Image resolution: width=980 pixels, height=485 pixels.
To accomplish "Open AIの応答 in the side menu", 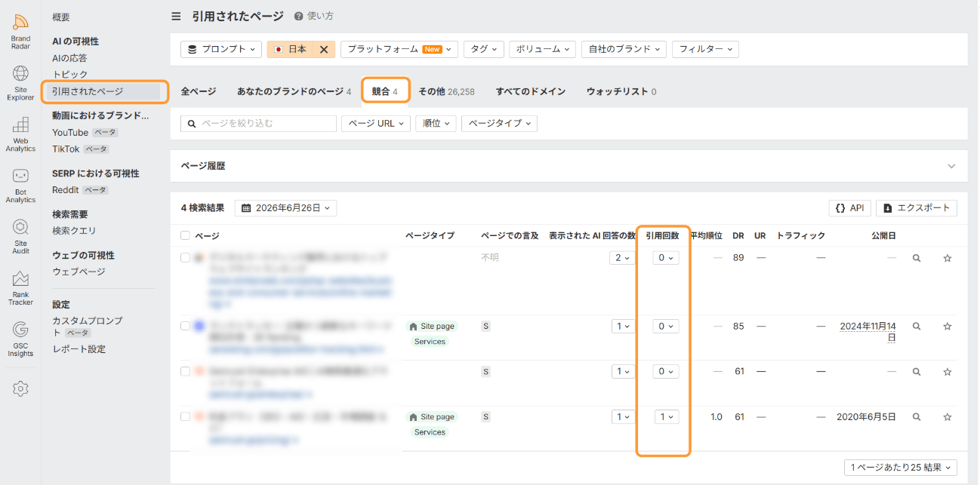I will [69, 58].
